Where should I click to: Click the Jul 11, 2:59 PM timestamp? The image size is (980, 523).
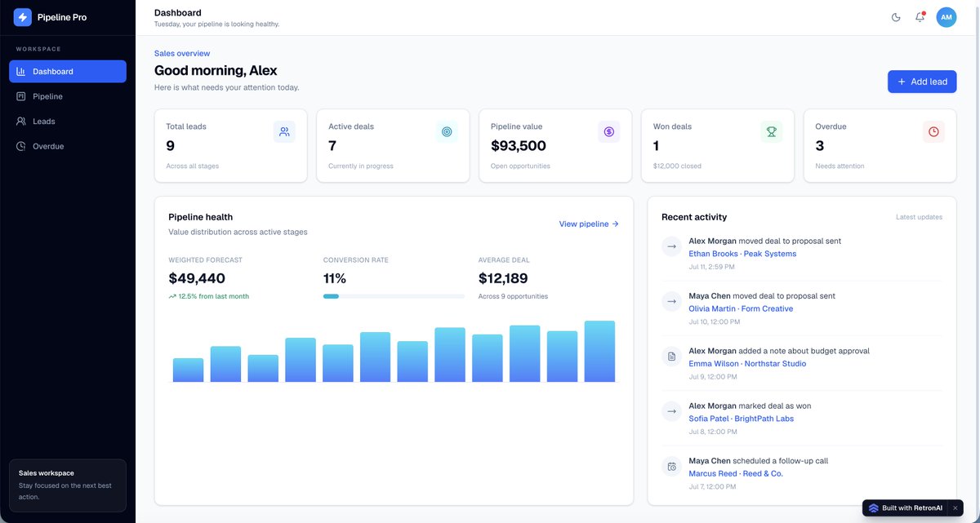tap(711, 267)
